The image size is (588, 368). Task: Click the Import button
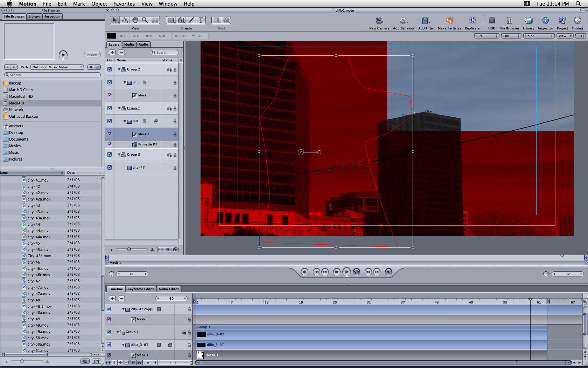[92, 55]
